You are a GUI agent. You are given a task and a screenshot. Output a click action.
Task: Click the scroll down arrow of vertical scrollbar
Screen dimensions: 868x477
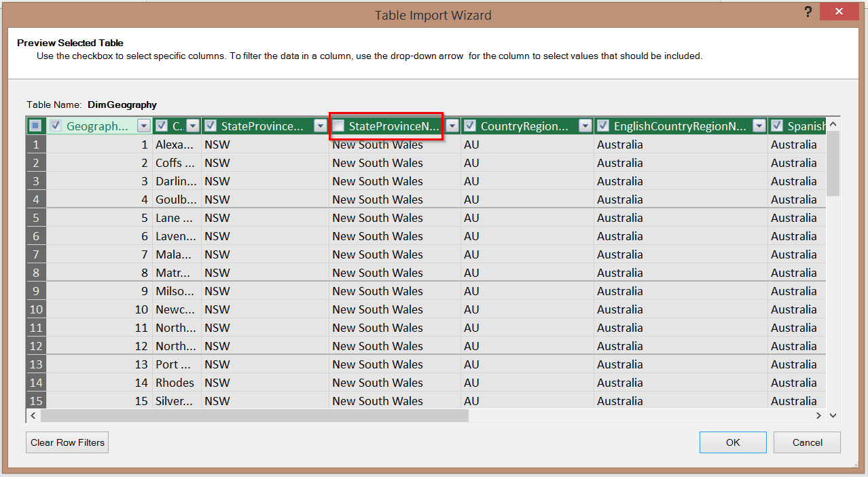point(833,415)
